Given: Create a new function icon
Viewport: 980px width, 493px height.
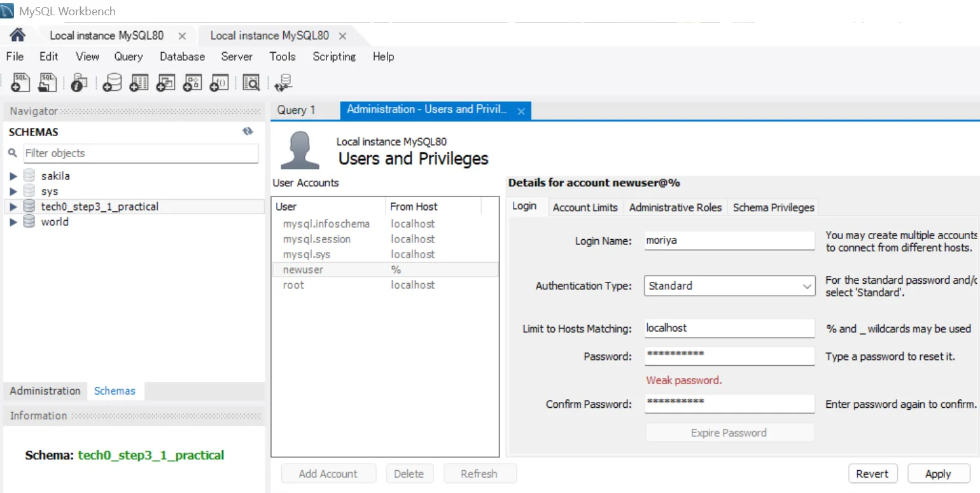Looking at the screenshot, I should [x=220, y=82].
